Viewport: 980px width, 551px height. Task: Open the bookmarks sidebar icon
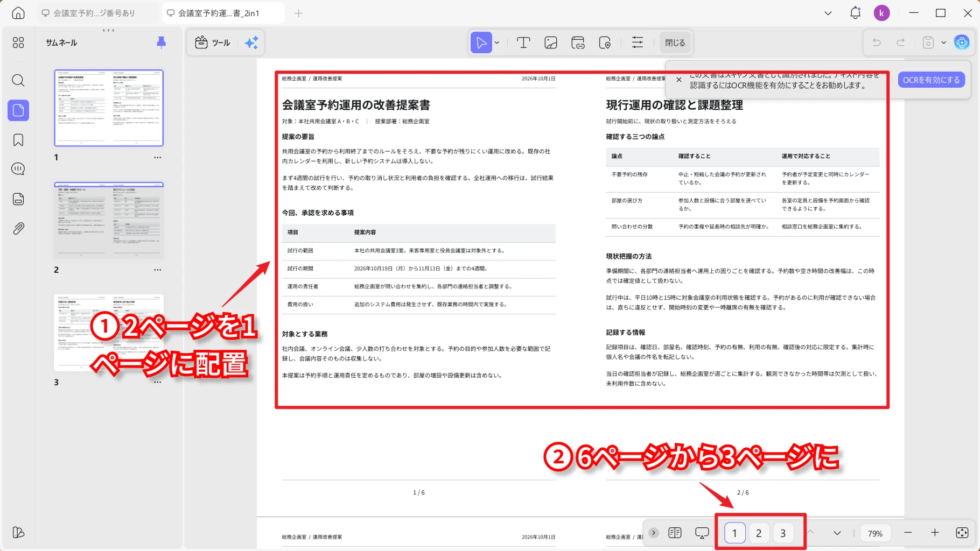coord(18,140)
